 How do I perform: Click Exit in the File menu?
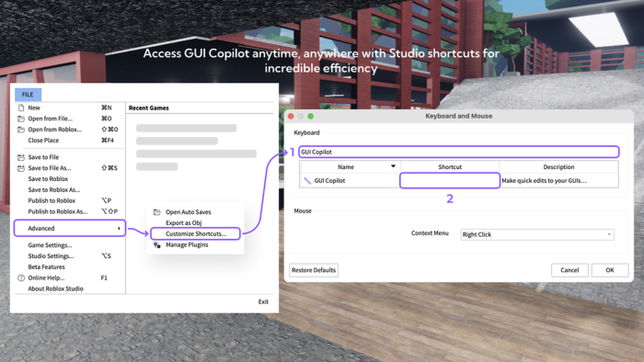[263, 301]
